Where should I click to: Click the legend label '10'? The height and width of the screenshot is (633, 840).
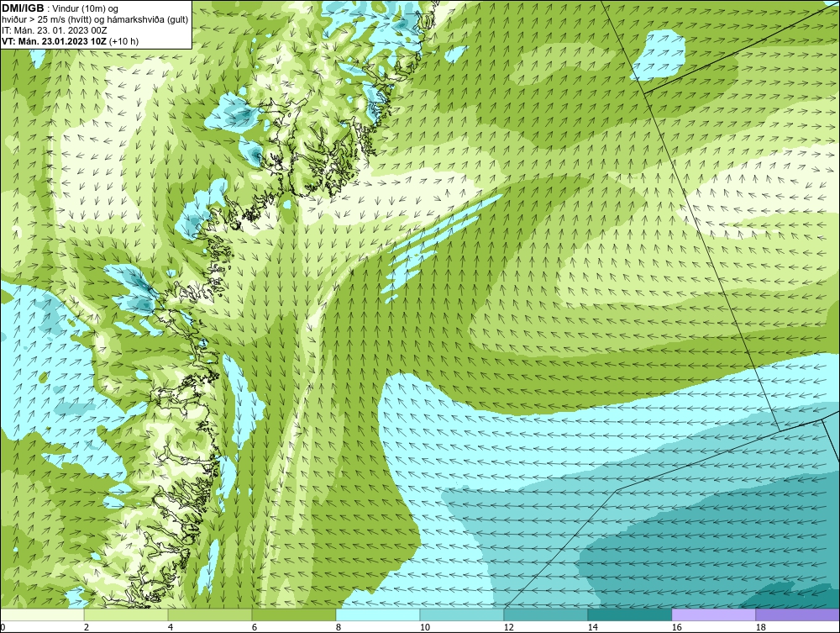424,627
